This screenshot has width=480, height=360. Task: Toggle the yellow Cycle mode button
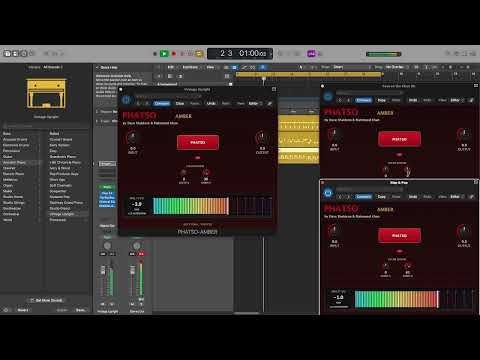(x=199, y=53)
